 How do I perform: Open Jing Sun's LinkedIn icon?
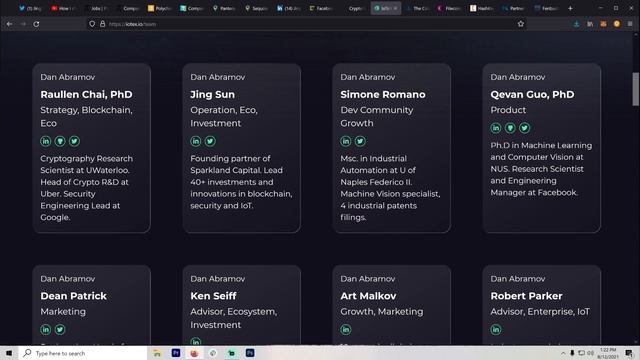pyautogui.click(x=196, y=141)
